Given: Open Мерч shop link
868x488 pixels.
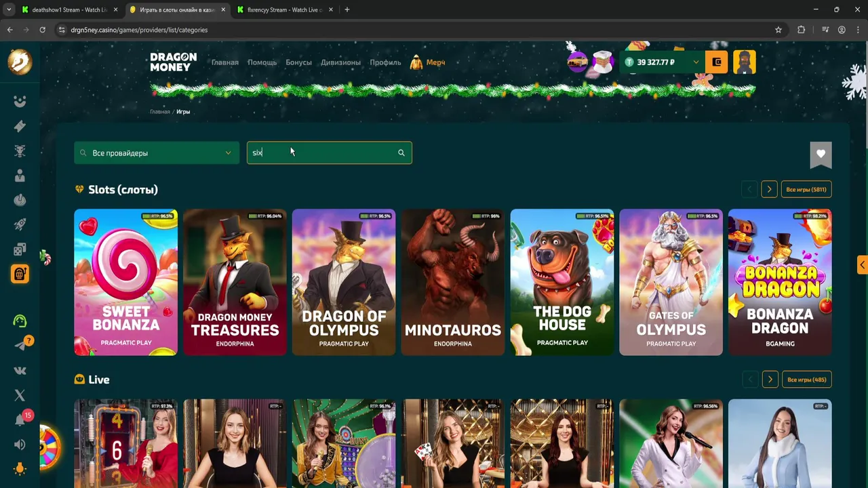Looking at the screenshot, I should point(428,62).
